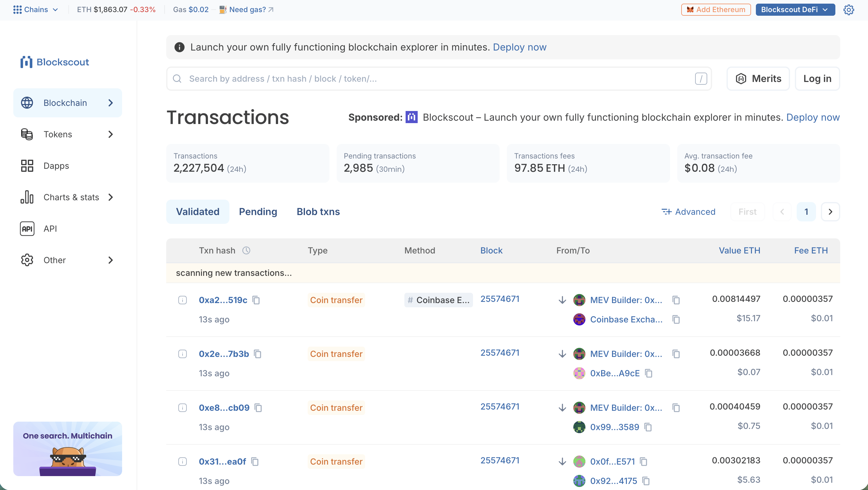The height and width of the screenshot is (490, 868).
Task: Click the search magnifier icon
Action: 177,79
